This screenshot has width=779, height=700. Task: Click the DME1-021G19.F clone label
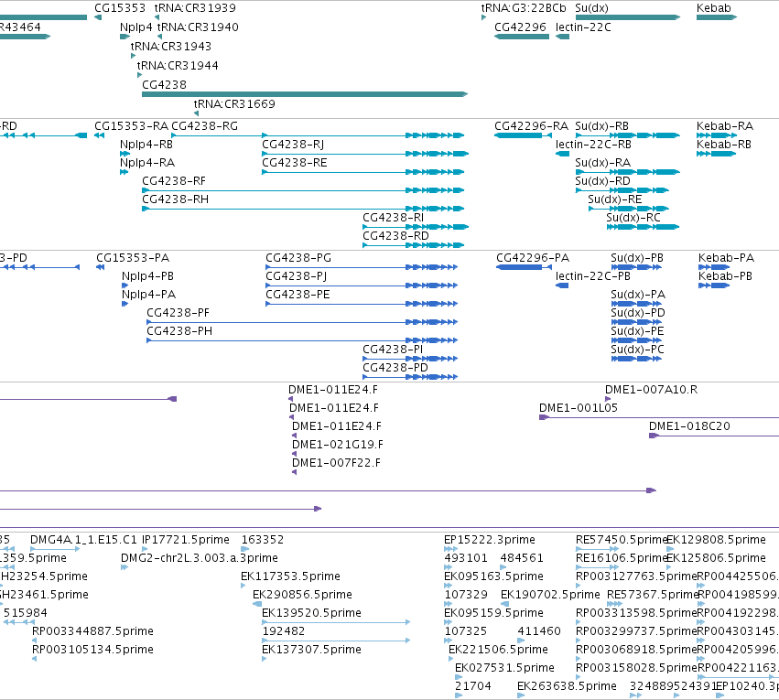tap(338, 445)
